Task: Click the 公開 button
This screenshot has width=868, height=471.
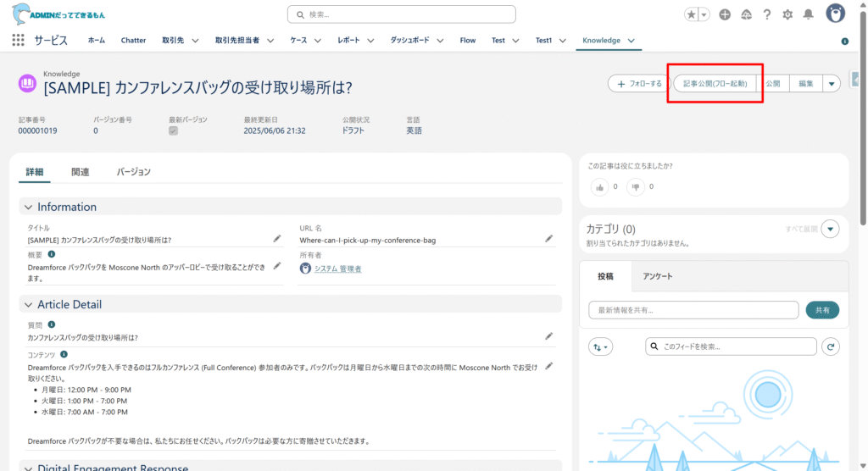Action: pos(773,84)
